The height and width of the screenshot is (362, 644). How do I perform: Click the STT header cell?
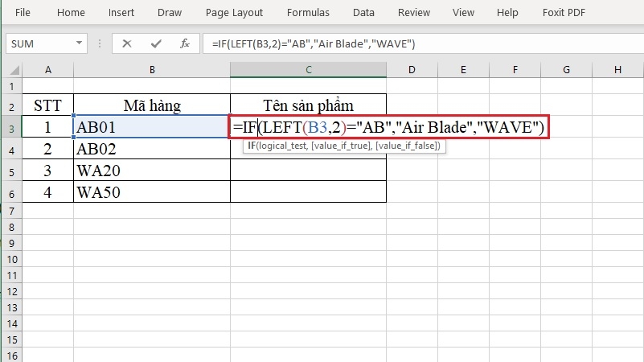tap(48, 105)
